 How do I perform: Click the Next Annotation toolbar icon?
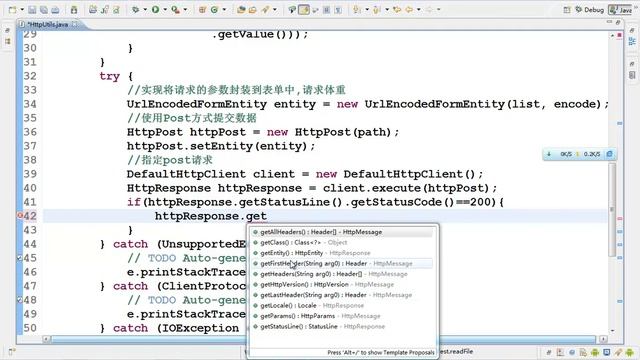pyautogui.click(x=358, y=9)
